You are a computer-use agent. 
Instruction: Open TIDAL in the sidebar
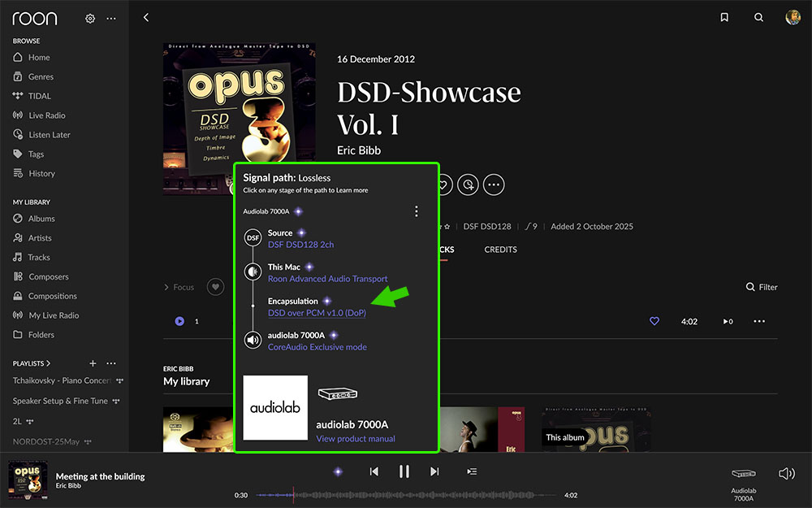point(39,96)
